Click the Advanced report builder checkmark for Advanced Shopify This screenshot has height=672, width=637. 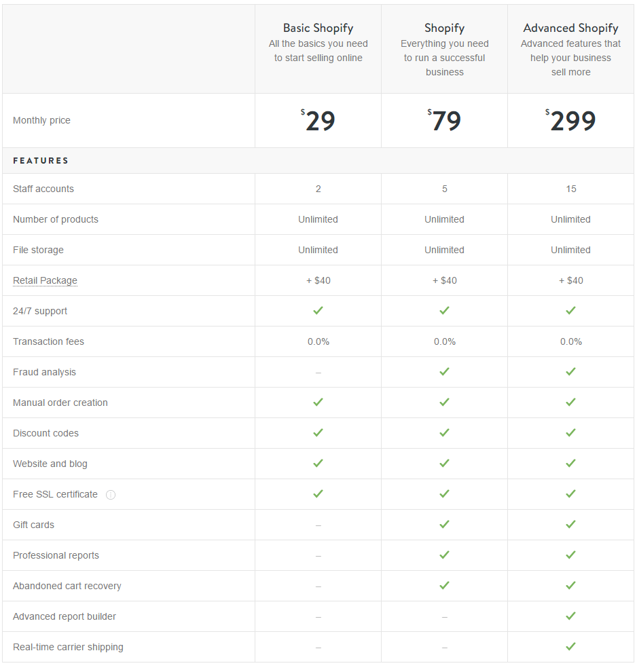[x=570, y=616]
